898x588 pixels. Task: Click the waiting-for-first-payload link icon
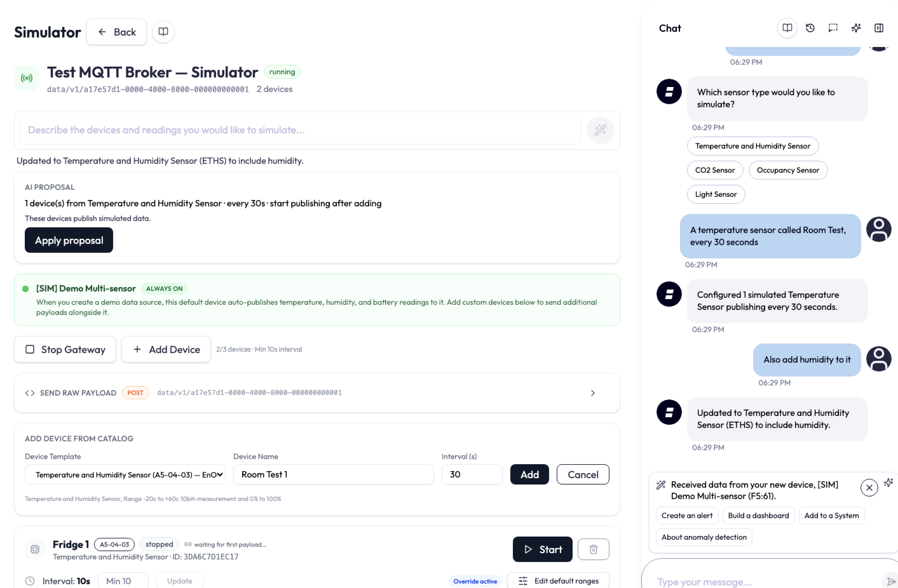(188, 544)
